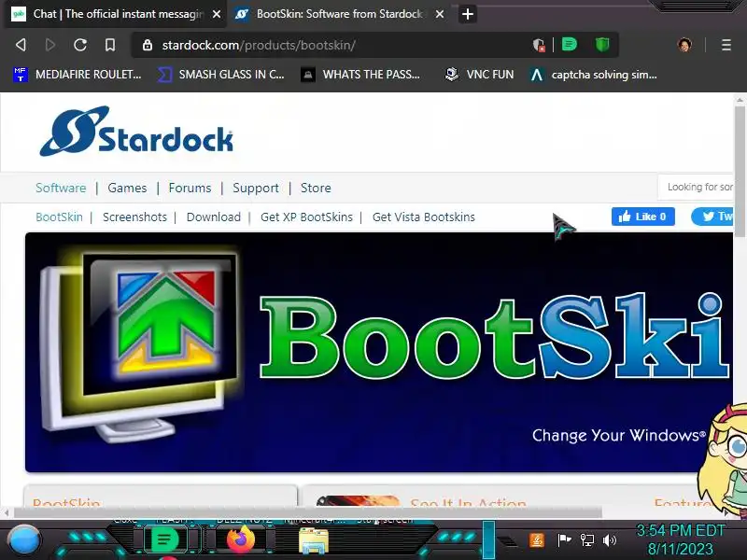Click the forward navigation arrow
This screenshot has width=747, height=560.
tap(50, 45)
